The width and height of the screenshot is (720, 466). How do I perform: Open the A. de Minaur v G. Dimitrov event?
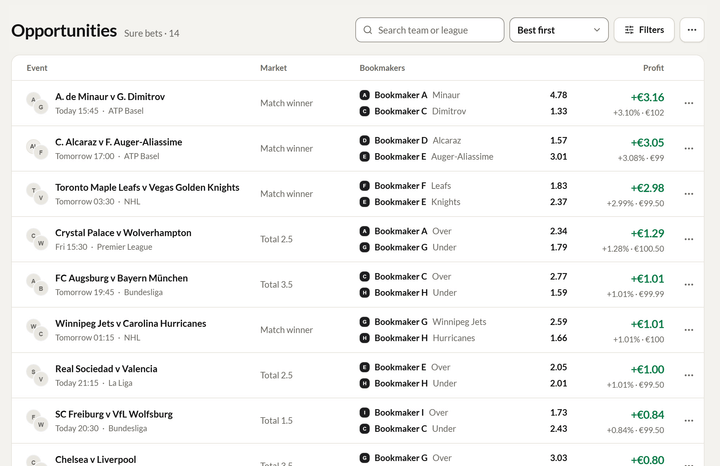pyautogui.click(x=110, y=97)
